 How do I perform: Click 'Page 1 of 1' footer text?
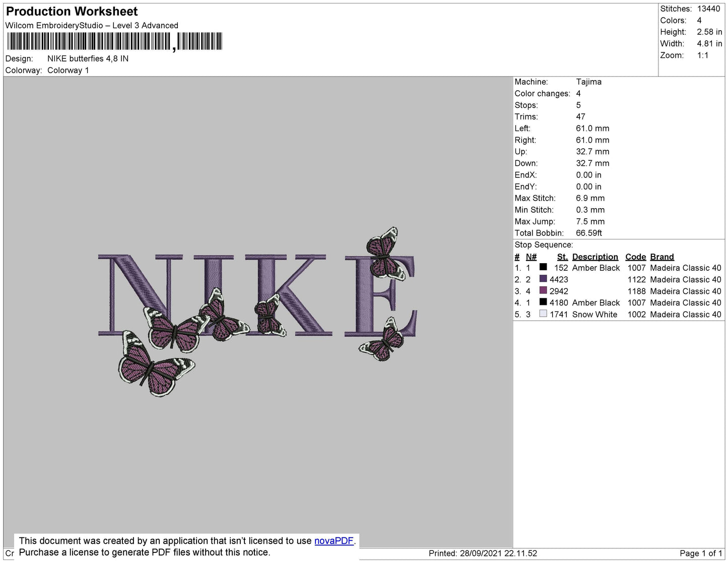pos(701,553)
